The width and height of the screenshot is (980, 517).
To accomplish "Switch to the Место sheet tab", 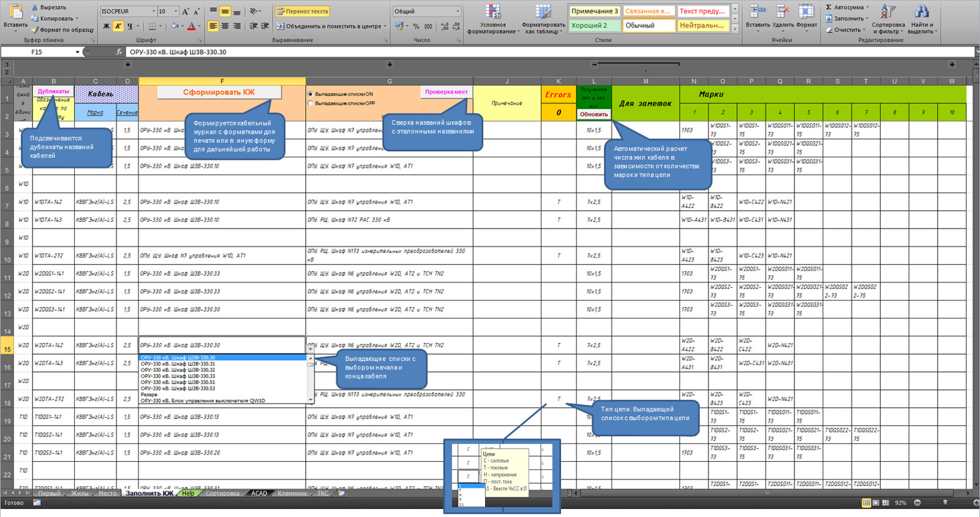I will [x=108, y=493].
